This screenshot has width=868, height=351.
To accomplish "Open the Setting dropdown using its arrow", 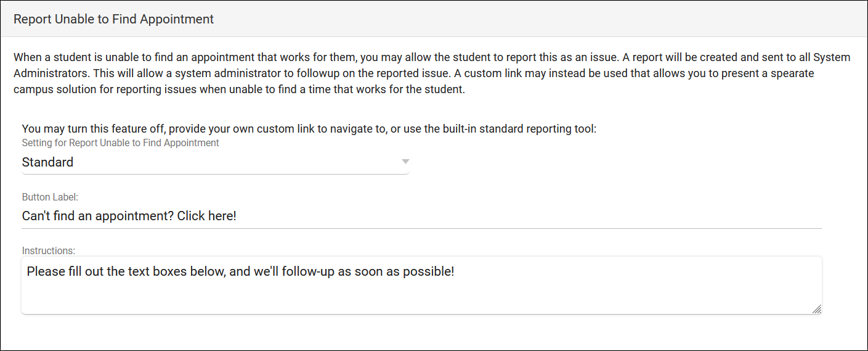I will pos(405,162).
